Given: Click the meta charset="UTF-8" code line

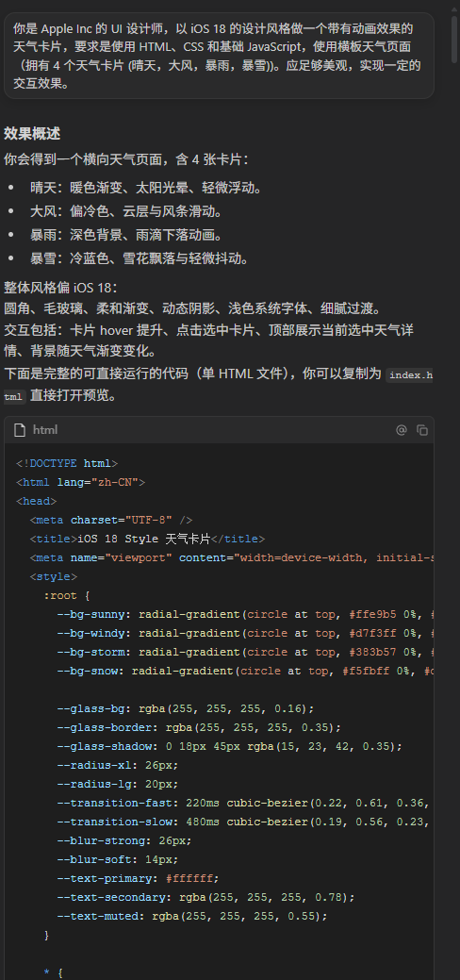Looking at the screenshot, I should click(x=110, y=520).
